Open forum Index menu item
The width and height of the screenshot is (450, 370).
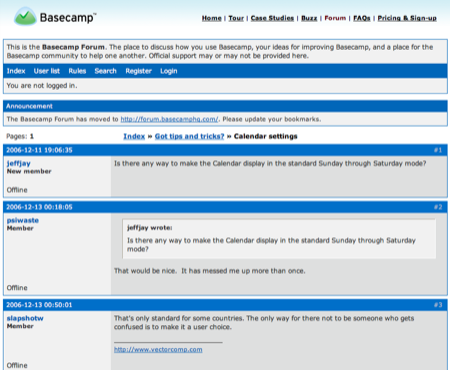point(16,71)
